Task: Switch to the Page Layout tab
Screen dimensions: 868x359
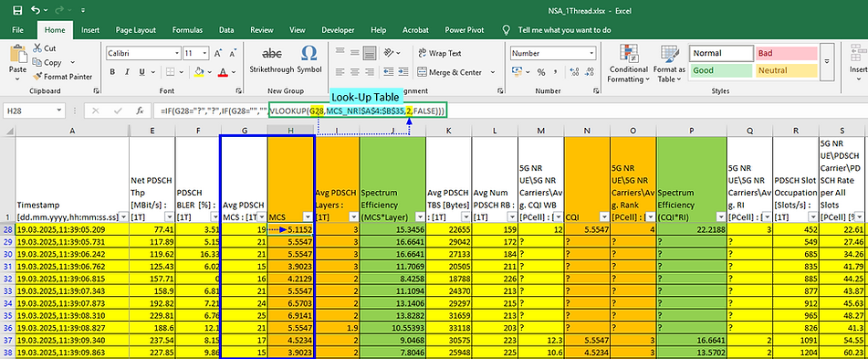Action: (136, 30)
